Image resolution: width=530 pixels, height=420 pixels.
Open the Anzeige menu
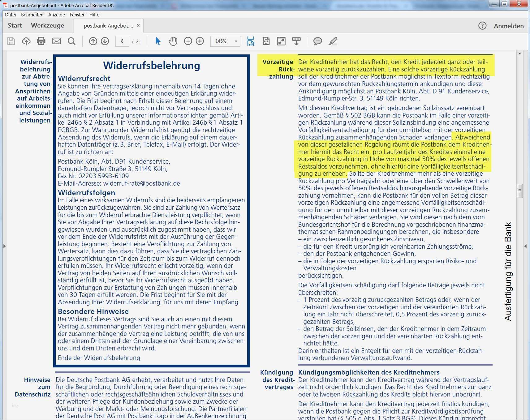coord(57,15)
